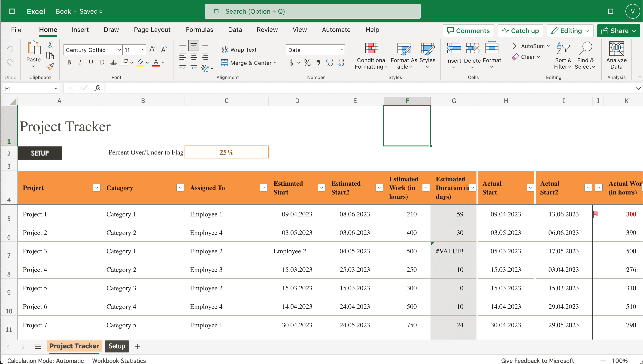
Task: Open Workbook Statistics in status bar
Action: (119, 361)
